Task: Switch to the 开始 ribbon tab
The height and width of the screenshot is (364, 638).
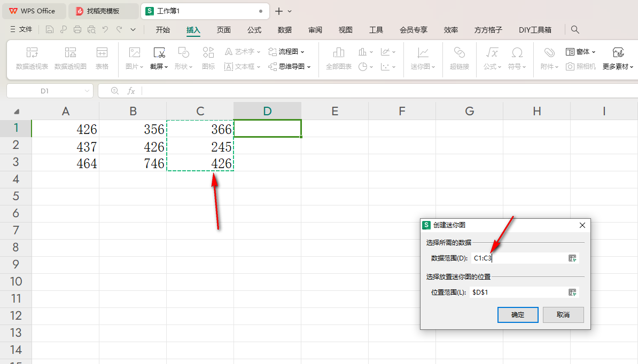Action: click(x=163, y=30)
